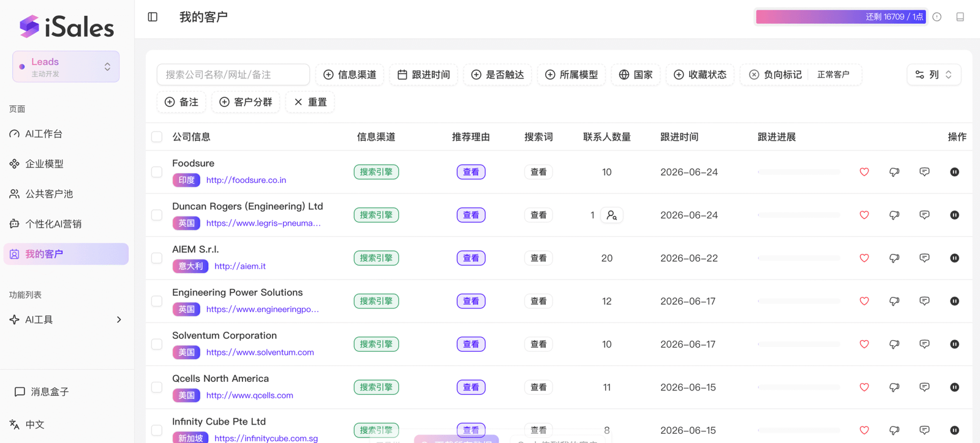The height and width of the screenshot is (443, 980).
Task: Click Foodsure 跟进进展 progress bar
Action: click(x=799, y=172)
